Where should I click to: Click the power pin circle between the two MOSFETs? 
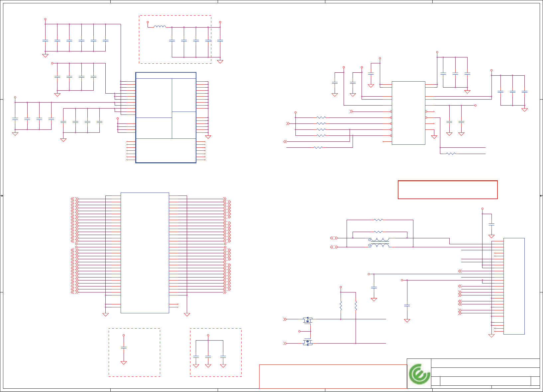pos(299,331)
